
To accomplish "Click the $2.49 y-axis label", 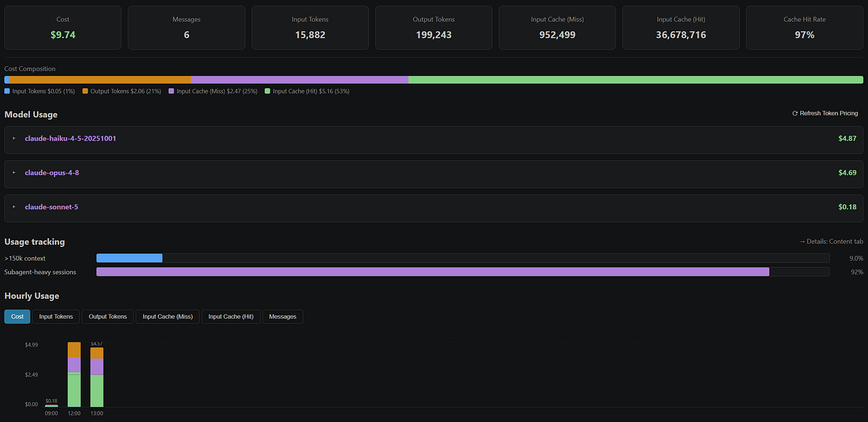I will click(x=32, y=374).
